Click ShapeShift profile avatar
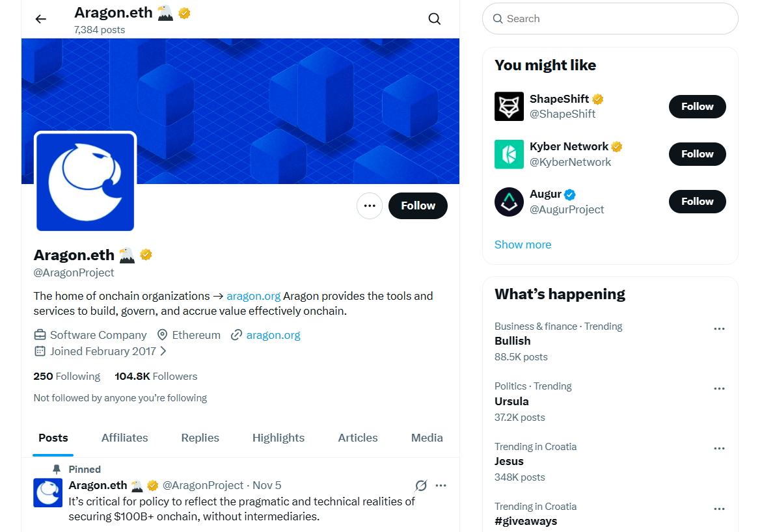 click(509, 106)
